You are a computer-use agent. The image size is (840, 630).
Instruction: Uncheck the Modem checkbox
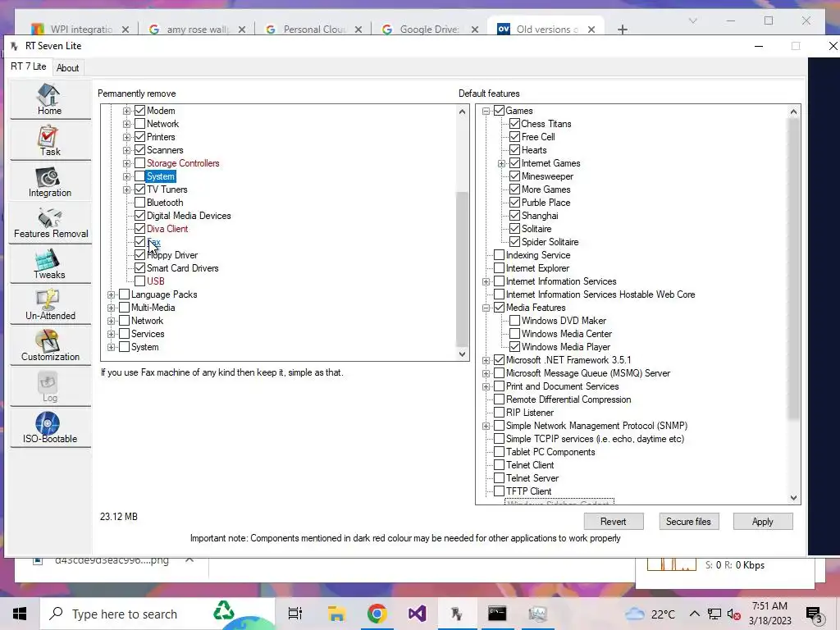139,111
